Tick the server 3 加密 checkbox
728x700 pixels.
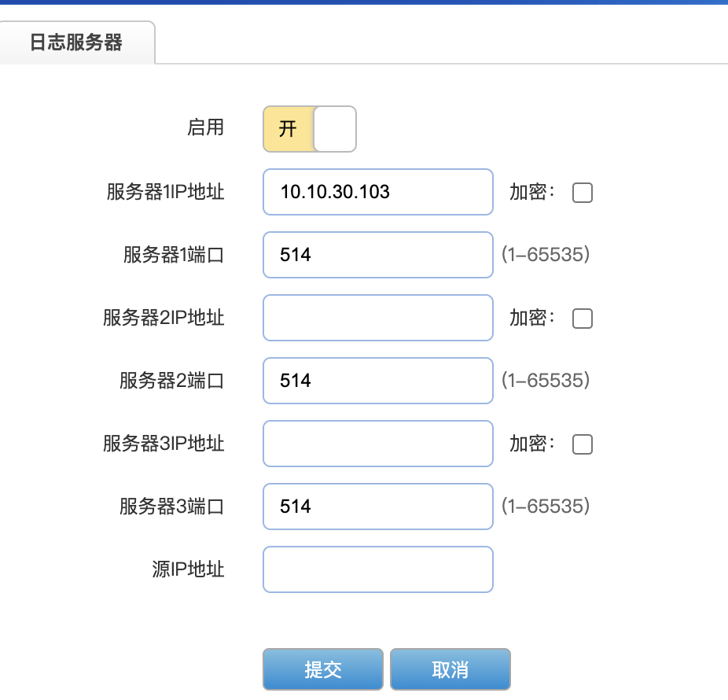(582, 444)
